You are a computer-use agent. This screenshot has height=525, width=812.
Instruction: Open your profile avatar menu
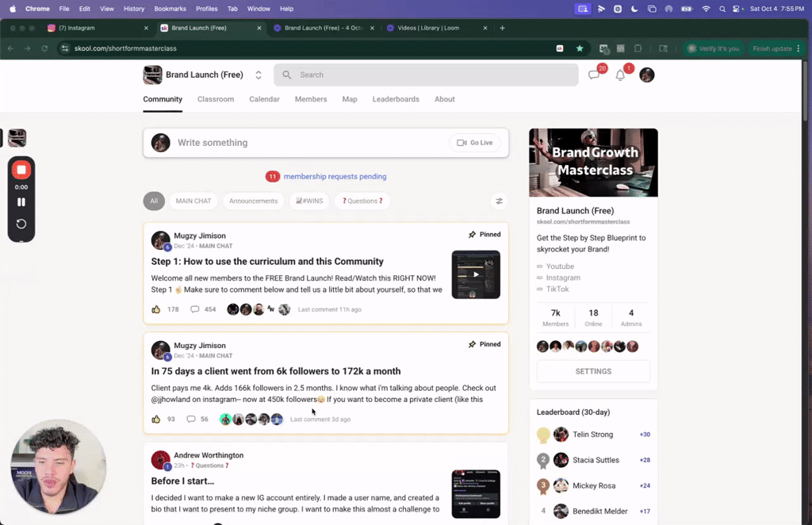tap(646, 75)
